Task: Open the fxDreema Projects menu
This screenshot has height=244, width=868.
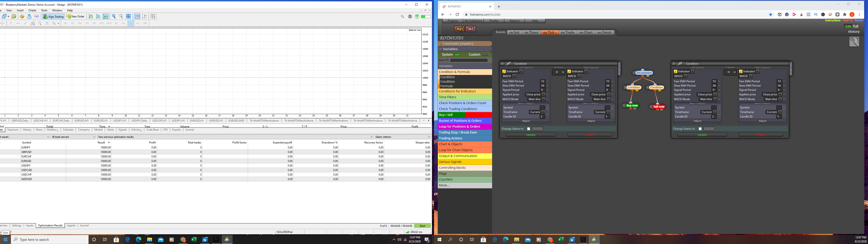Action: pyautogui.click(x=453, y=21)
